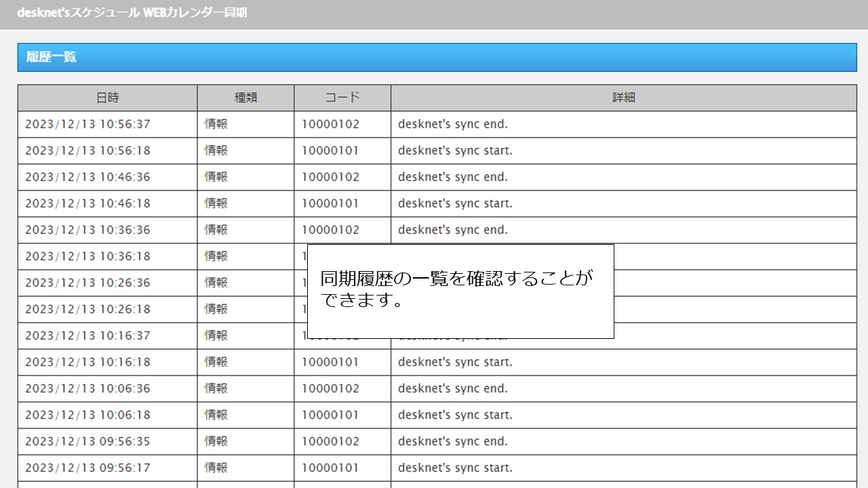Click code 10000102 in the 10:36:36 row
The height and width of the screenshot is (488, 868).
click(330, 230)
